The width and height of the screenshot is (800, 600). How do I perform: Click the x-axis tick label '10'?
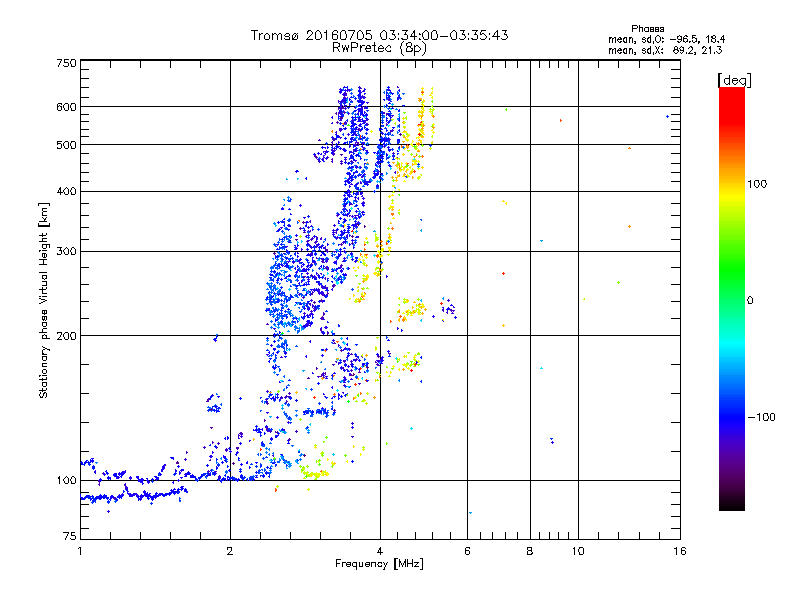(x=578, y=551)
